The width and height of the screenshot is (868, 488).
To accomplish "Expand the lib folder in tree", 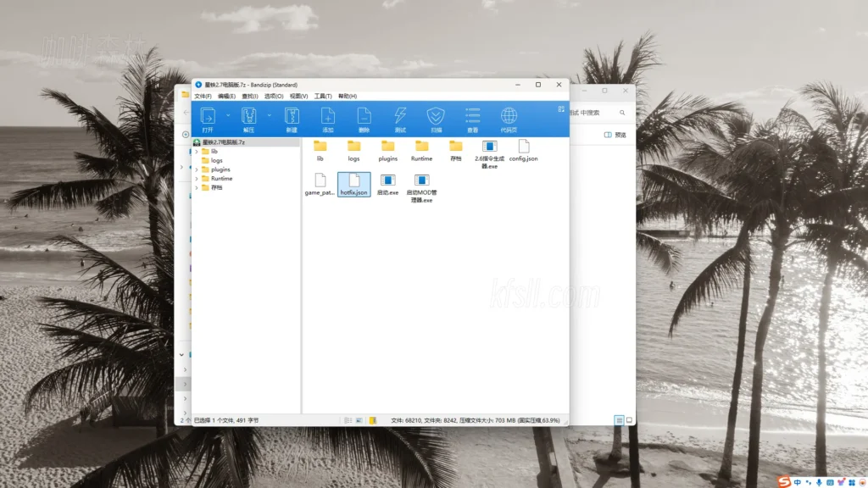I will tap(197, 152).
